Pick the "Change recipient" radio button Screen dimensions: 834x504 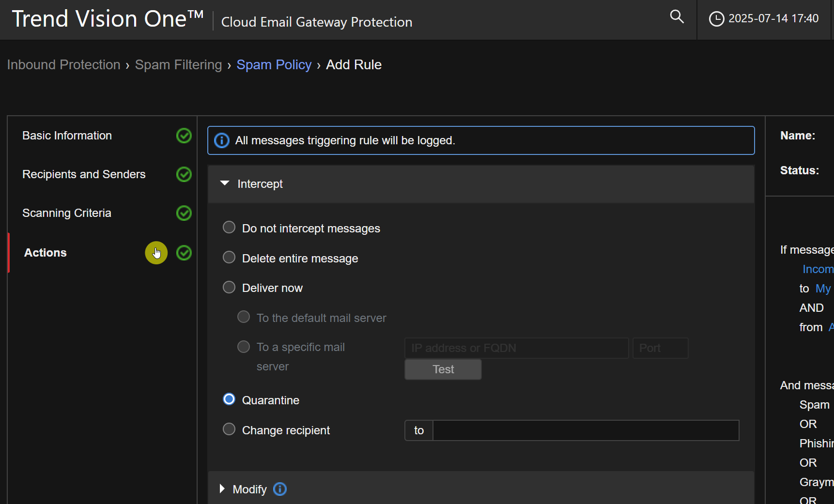point(229,429)
